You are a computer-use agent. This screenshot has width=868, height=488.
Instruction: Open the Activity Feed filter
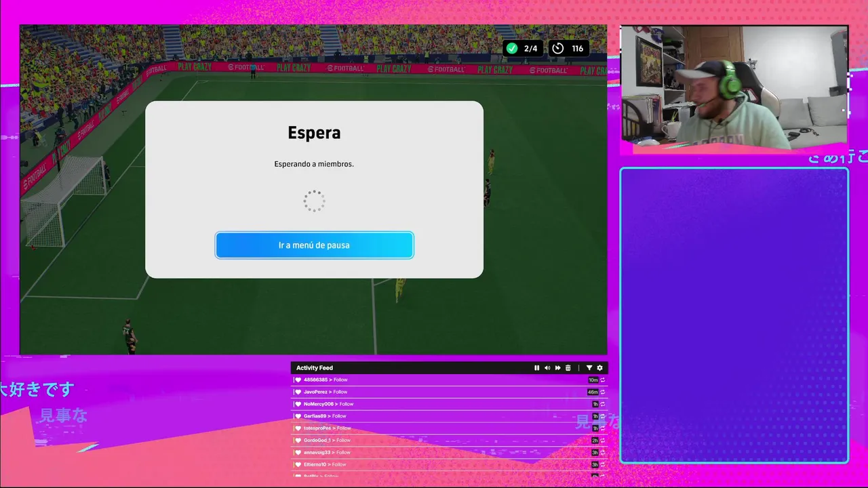(589, 368)
